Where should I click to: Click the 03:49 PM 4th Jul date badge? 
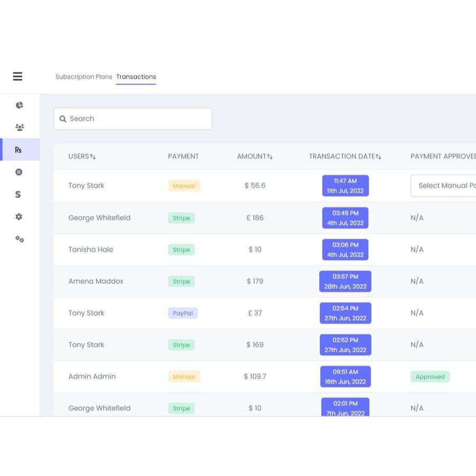tap(345, 218)
